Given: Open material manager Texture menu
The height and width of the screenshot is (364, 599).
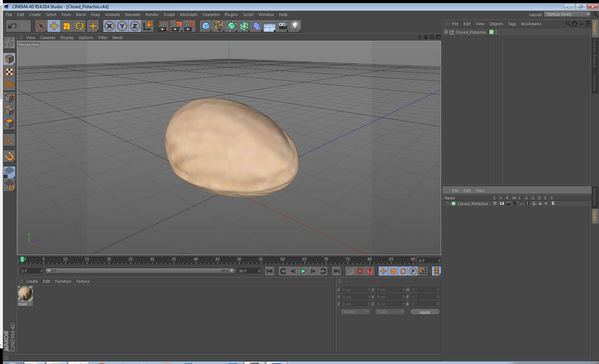Looking at the screenshot, I should pos(83,281).
